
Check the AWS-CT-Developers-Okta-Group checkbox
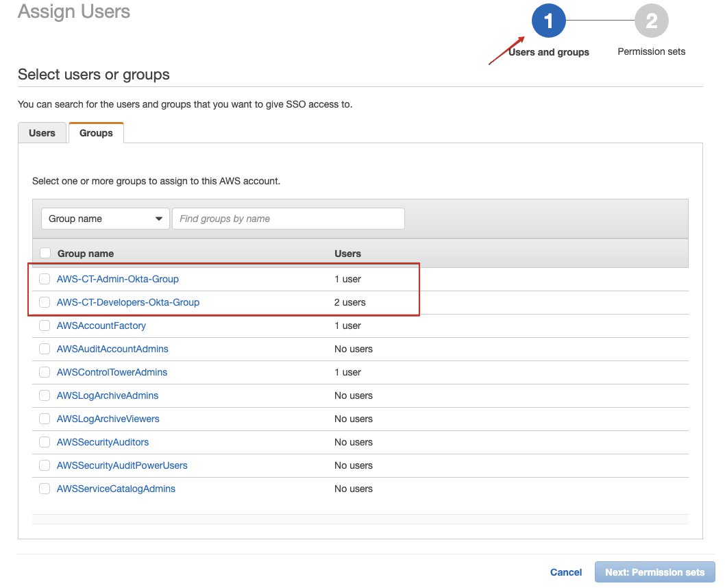tap(45, 302)
